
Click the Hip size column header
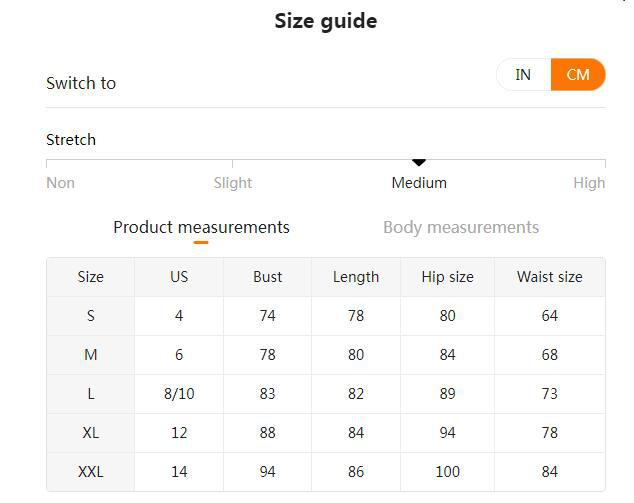[x=447, y=277]
